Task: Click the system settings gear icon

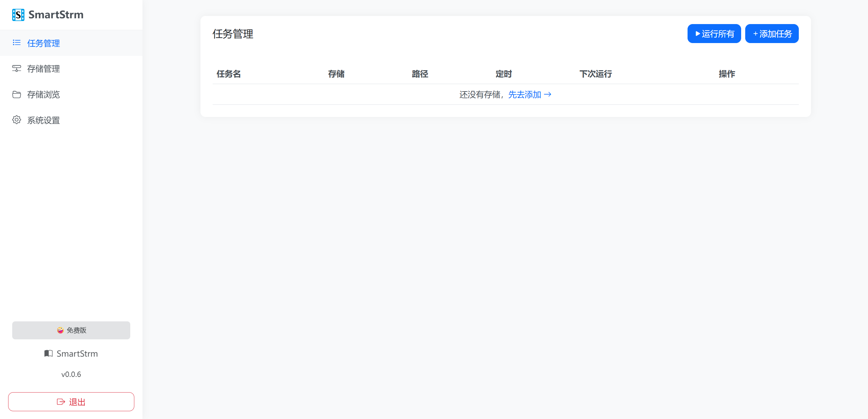Action: (17, 120)
